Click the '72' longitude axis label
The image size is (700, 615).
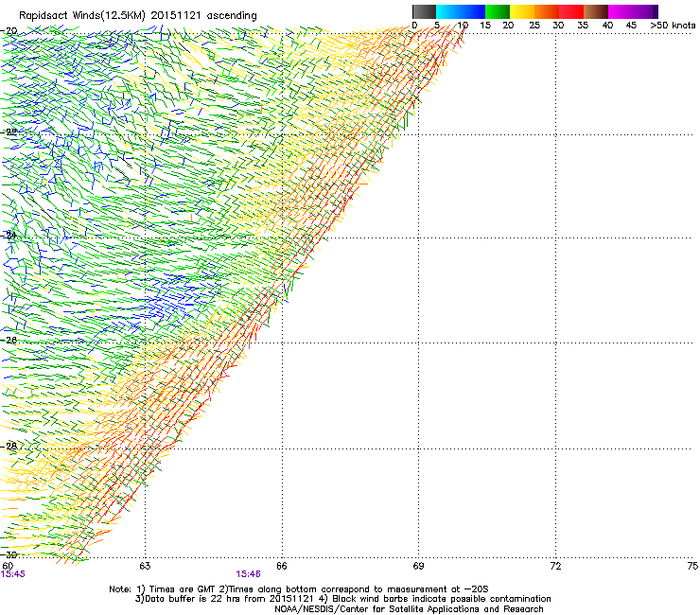tap(555, 566)
